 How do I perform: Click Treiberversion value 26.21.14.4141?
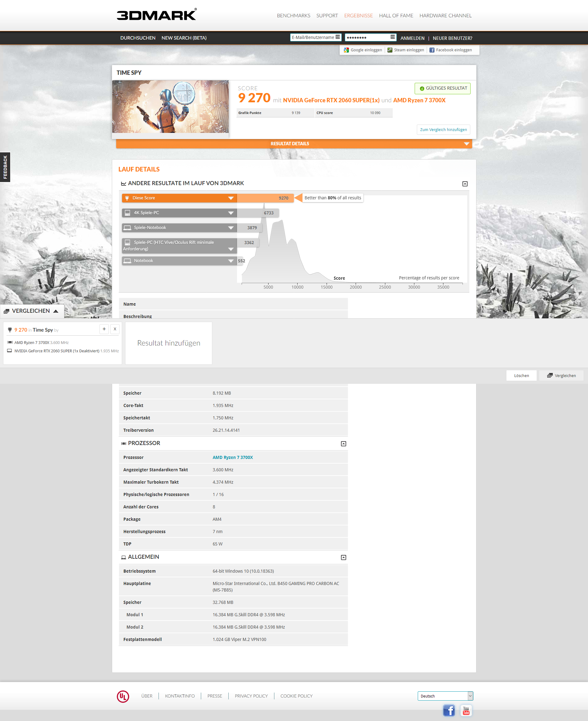click(226, 430)
